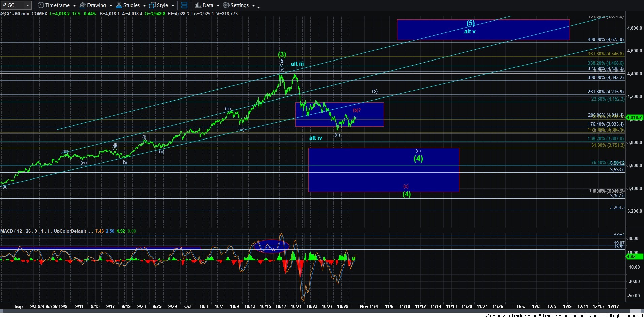Open the @GC symbol dropdown

click(x=28, y=5)
